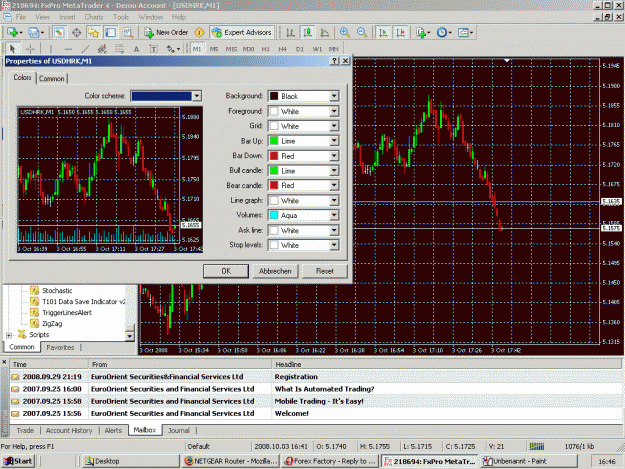Click the New Order button
This screenshot has width=625, height=469.
tap(166, 33)
